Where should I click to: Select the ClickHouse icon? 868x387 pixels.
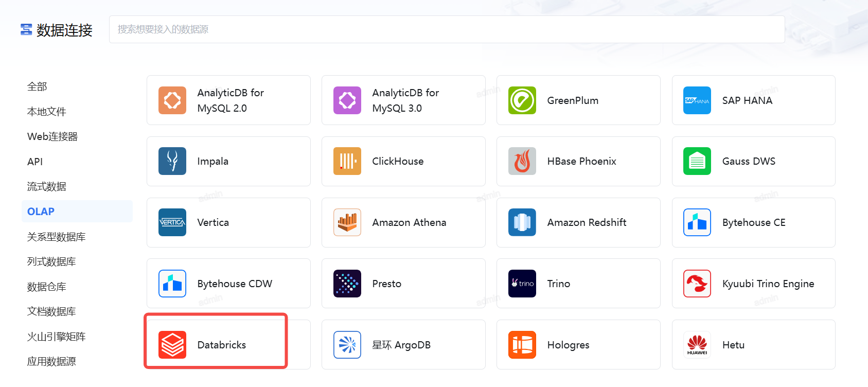[347, 161]
